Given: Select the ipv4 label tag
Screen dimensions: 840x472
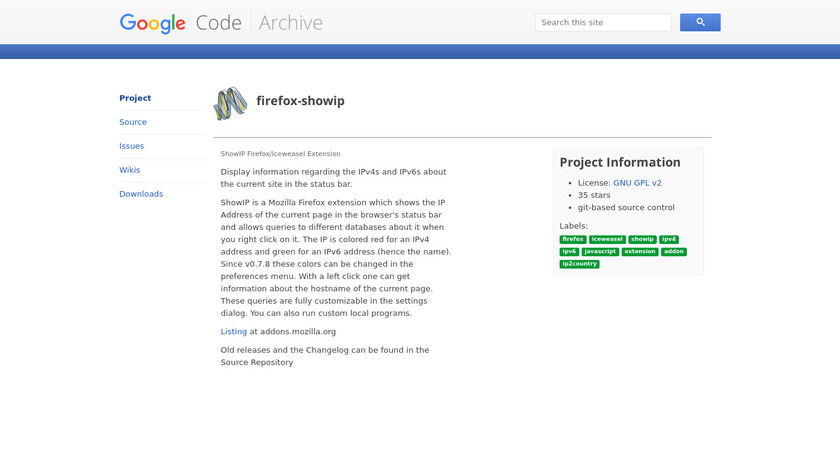Looking at the screenshot, I should [x=669, y=239].
